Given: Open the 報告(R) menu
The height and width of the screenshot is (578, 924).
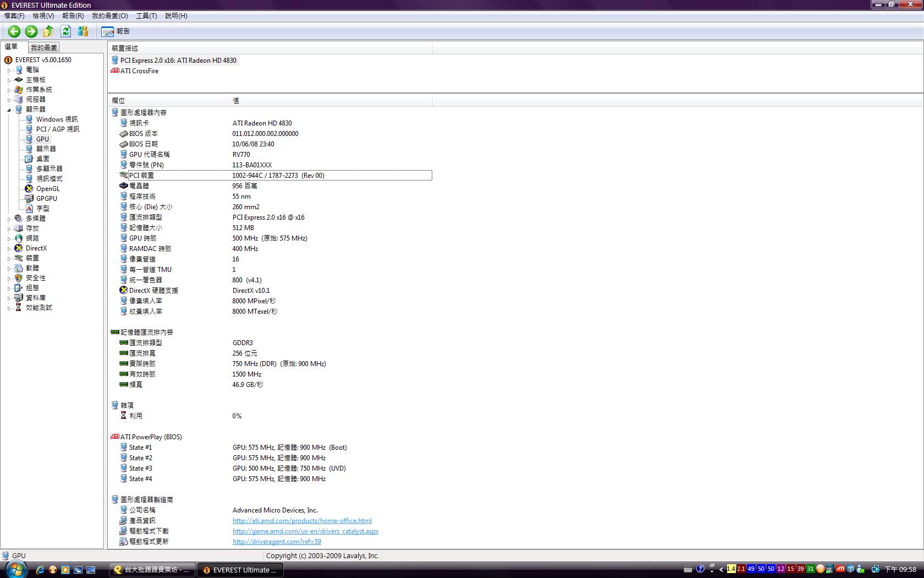Looking at the screenshot, I should coord(73,16).
